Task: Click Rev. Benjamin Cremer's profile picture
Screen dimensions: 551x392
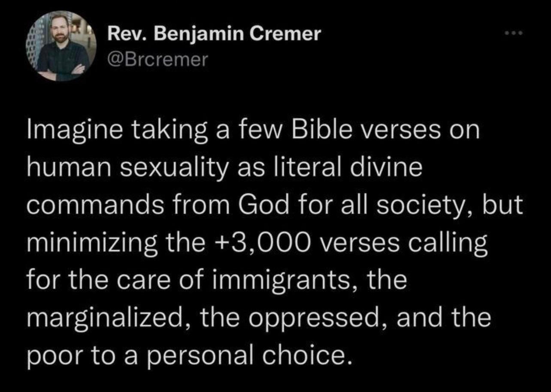Action: (x=61, y=47)
